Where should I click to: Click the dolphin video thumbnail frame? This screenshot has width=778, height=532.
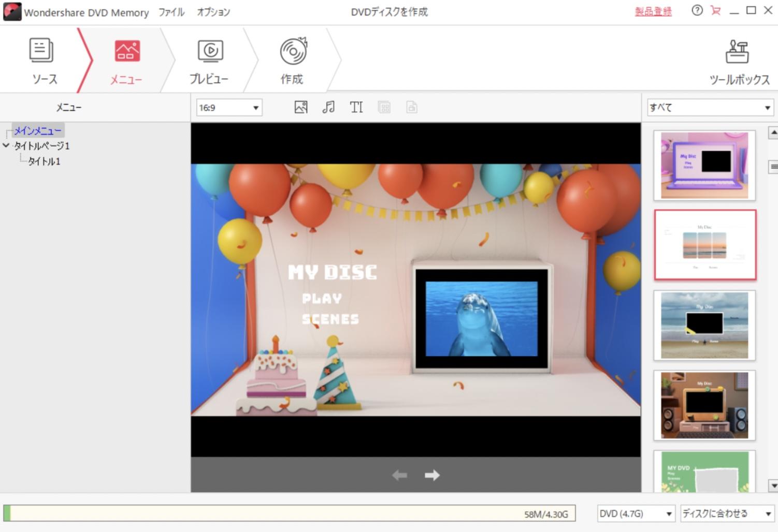click(x=481, y=319)
